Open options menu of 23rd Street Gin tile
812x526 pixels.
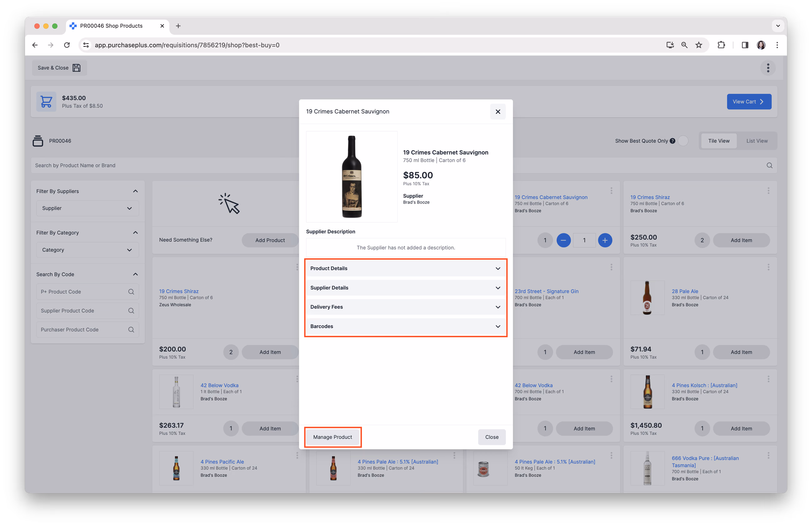(611, 267)
